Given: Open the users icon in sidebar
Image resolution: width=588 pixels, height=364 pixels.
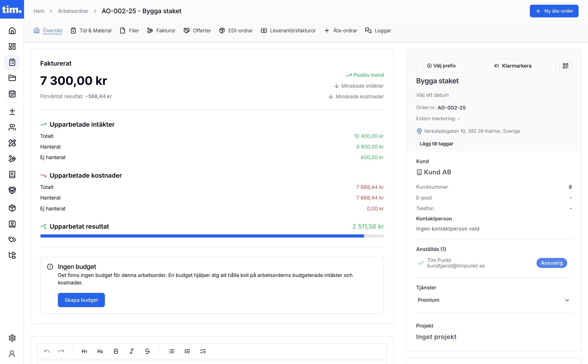Looking at the screenshot, I should click(12, 127).
